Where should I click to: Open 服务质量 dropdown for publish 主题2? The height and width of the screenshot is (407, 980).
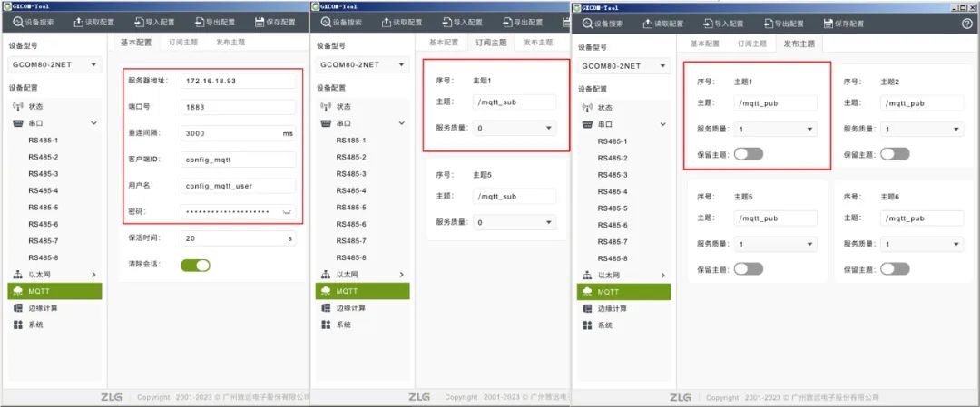tap(922, 130)
